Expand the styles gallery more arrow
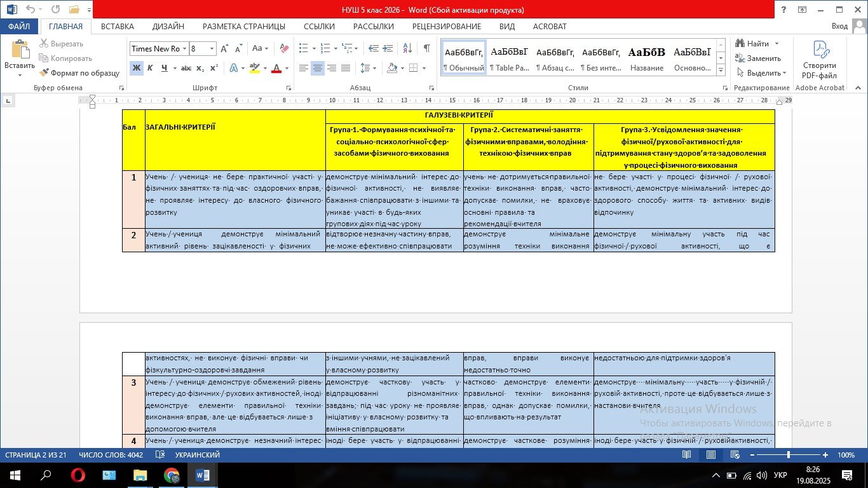This screenshot has width=868, height=488. click(721, 69)
